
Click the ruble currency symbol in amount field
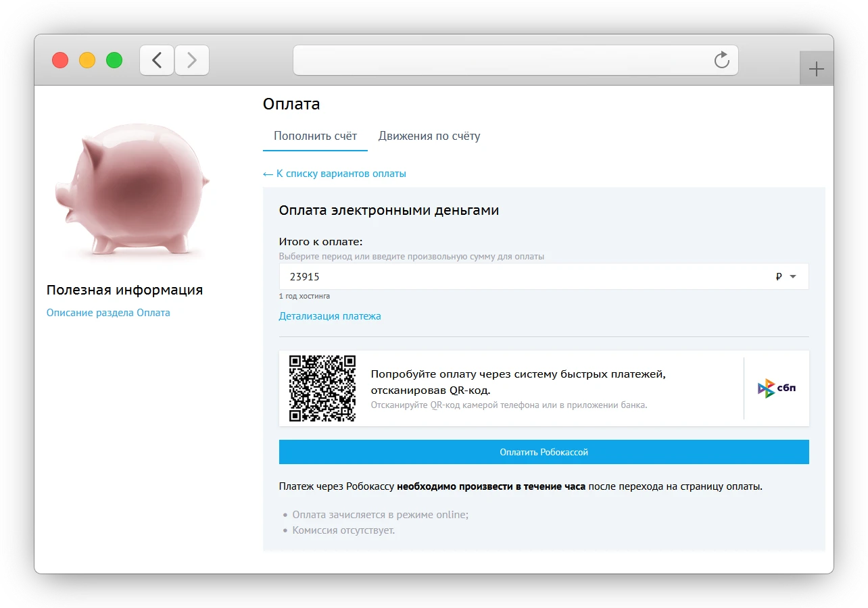(x=779, y=276)
